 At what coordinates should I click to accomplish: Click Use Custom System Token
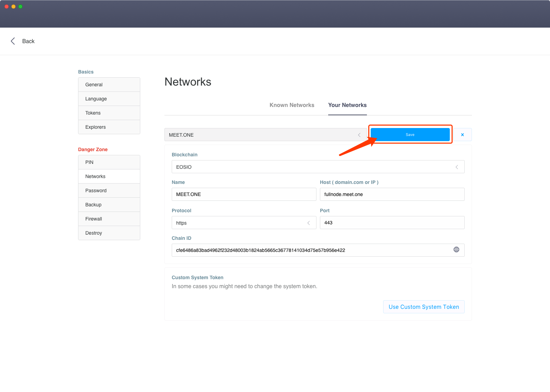tap(424, 307)
